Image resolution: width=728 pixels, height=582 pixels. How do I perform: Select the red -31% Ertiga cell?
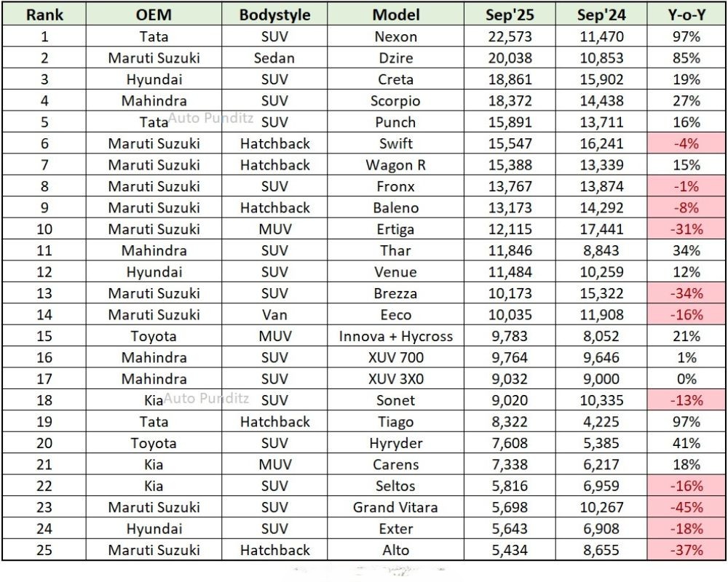click(686, 229)
